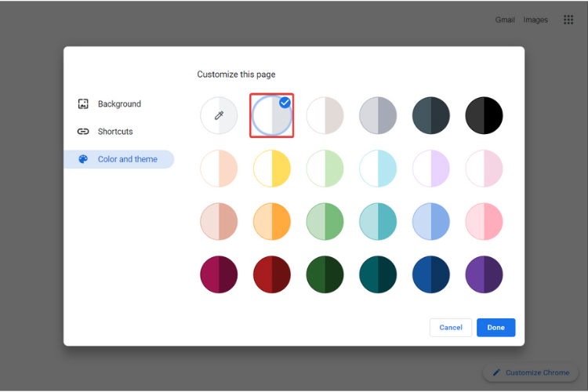
Task: Open the Google apps grid icon
Action: [568, 20]
